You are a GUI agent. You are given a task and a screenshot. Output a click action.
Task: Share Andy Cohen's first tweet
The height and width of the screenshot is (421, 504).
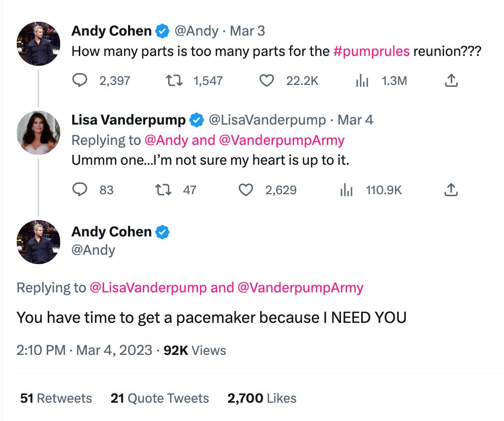451,80
